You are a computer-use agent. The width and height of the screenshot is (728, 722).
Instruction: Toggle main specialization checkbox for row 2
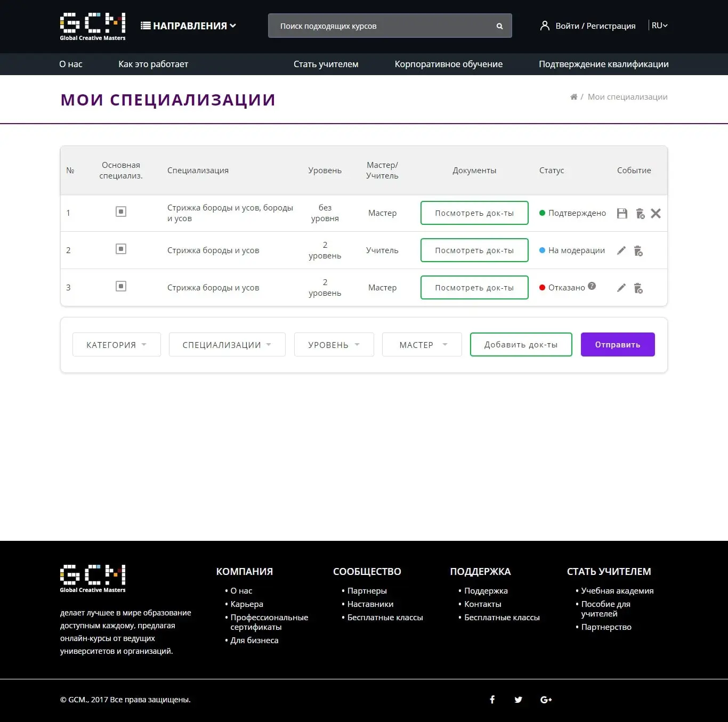[121, 248]
